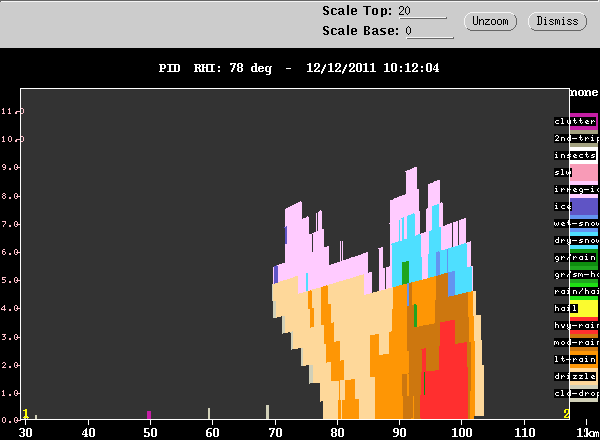Click the yellow endpoint marker 1

(x=25, y=414)
